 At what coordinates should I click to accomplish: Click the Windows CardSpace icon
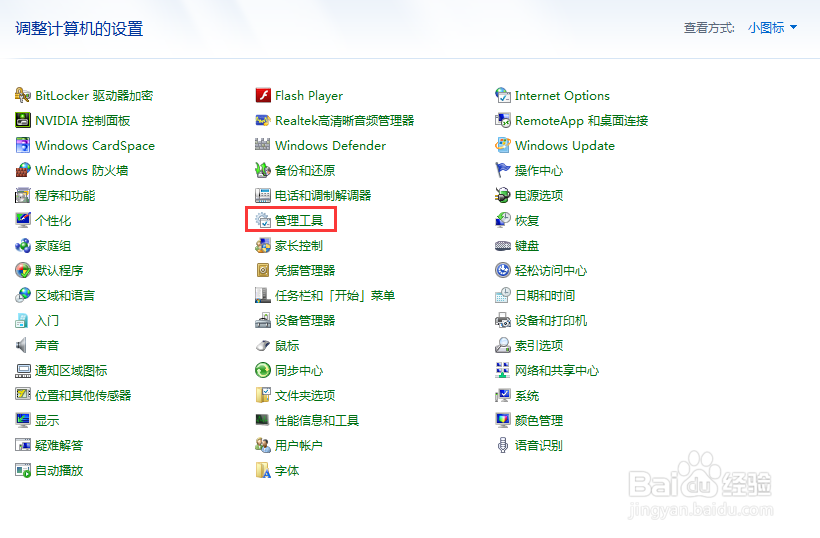[22, 145]
